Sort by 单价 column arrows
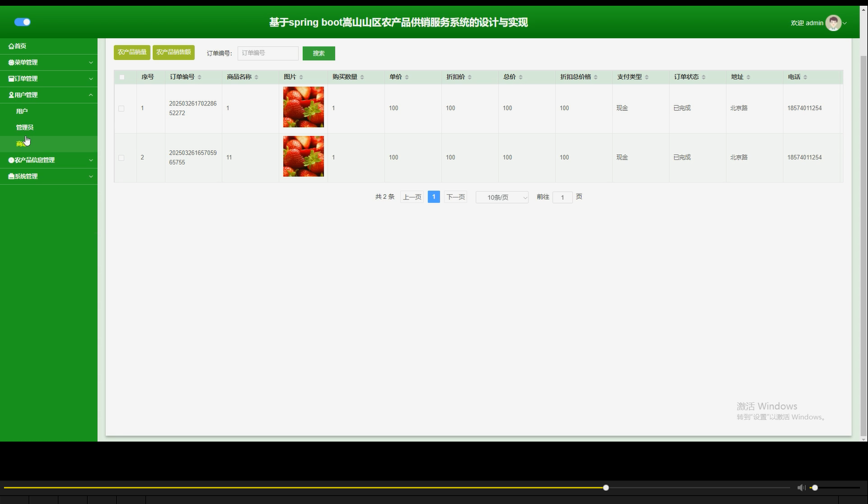 click(407, 77)
